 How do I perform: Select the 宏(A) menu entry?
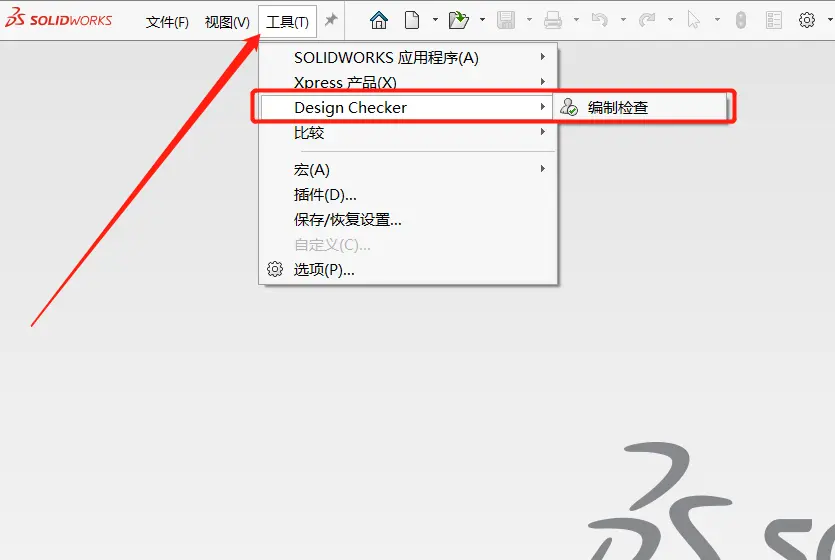pos(408,169)
